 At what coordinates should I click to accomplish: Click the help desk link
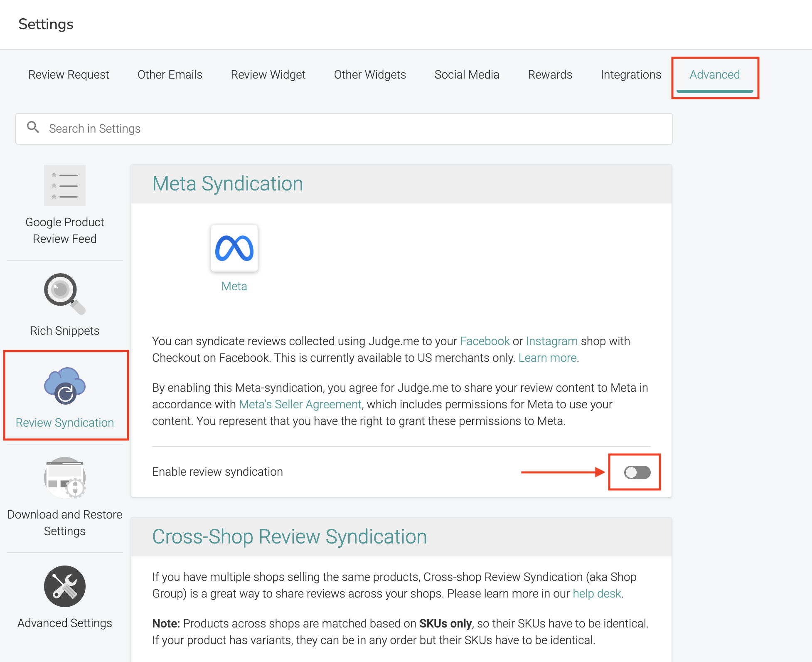click(597, 593)
